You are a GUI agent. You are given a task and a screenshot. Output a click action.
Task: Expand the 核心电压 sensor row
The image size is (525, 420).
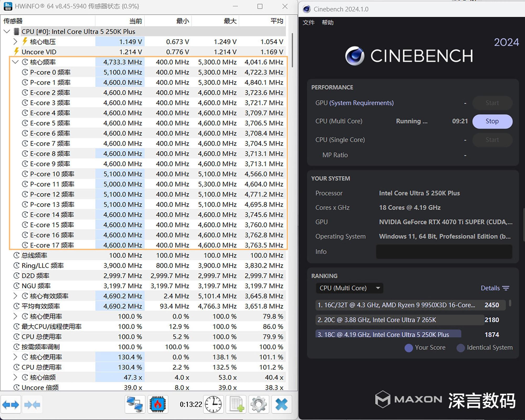coord(15,42)
